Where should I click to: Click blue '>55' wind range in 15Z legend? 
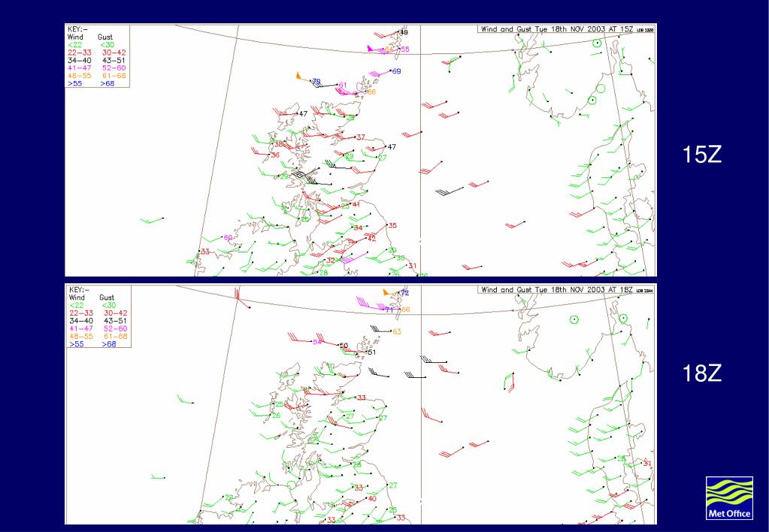pyautogui.click(x=74, y=84)
